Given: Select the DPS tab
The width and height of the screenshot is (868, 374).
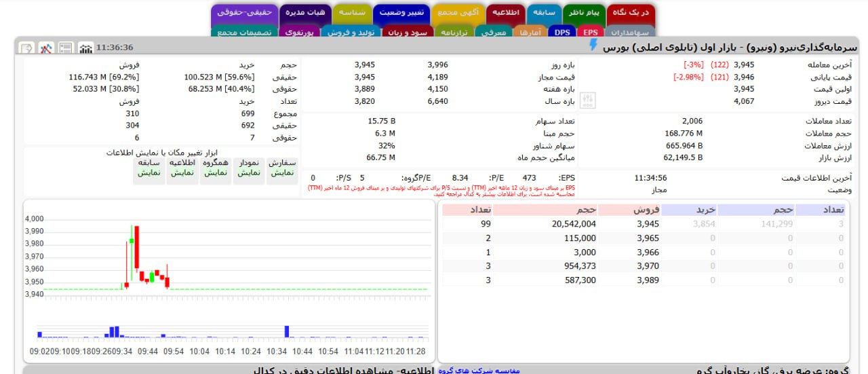Looking at the screenshot, I should 562,32.
